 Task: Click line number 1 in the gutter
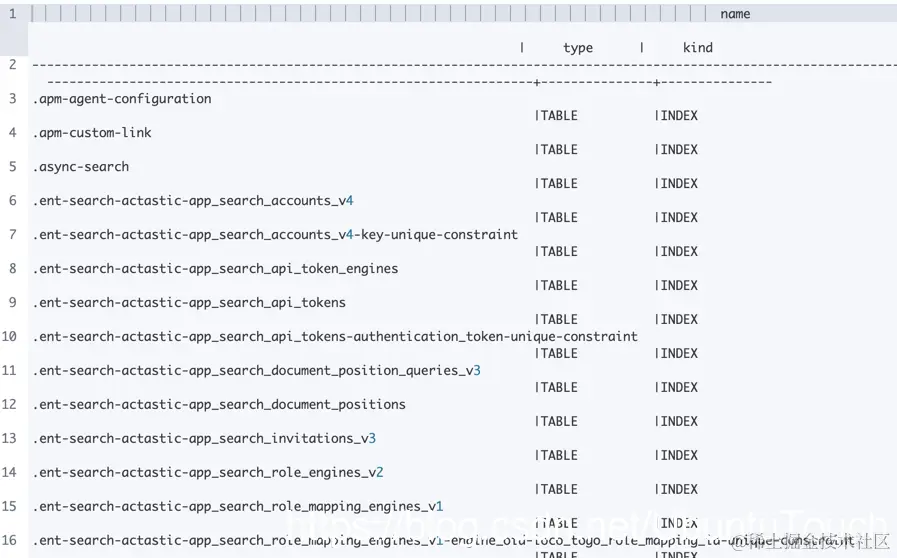click(13, 14)
